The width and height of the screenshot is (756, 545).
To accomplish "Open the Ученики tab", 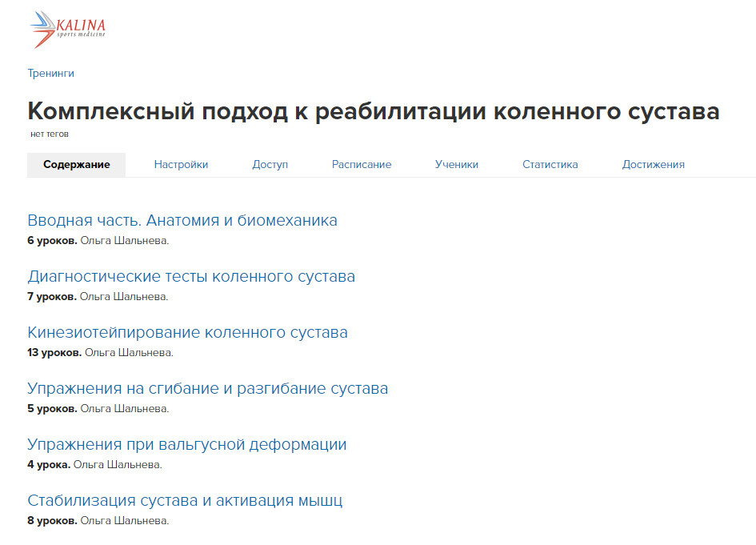I will pos(457,165).
